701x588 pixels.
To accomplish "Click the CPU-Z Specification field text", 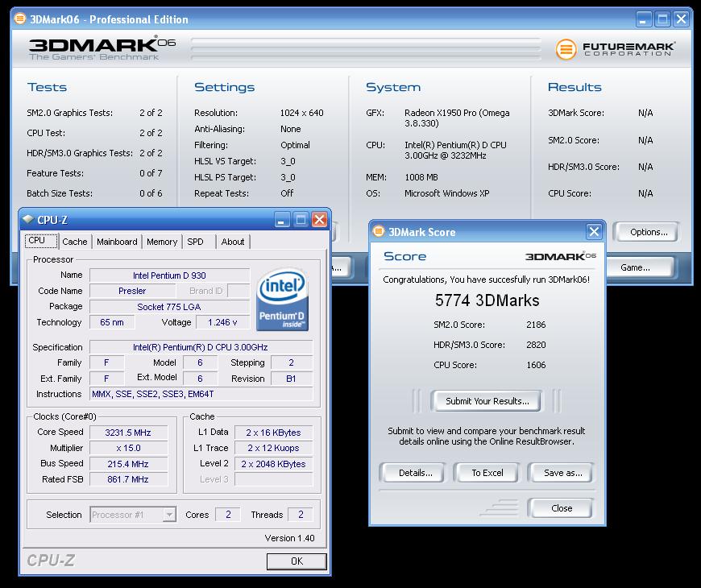I will coord(201,347).
